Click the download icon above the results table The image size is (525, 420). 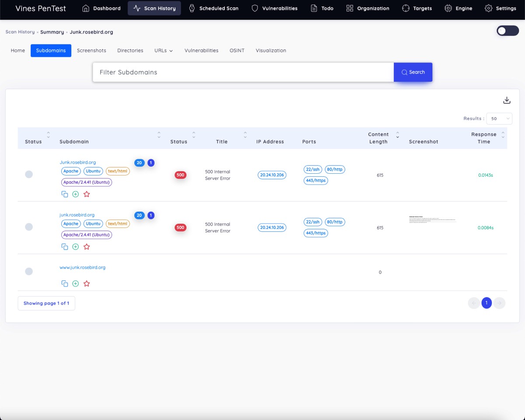tap(507, 101)
